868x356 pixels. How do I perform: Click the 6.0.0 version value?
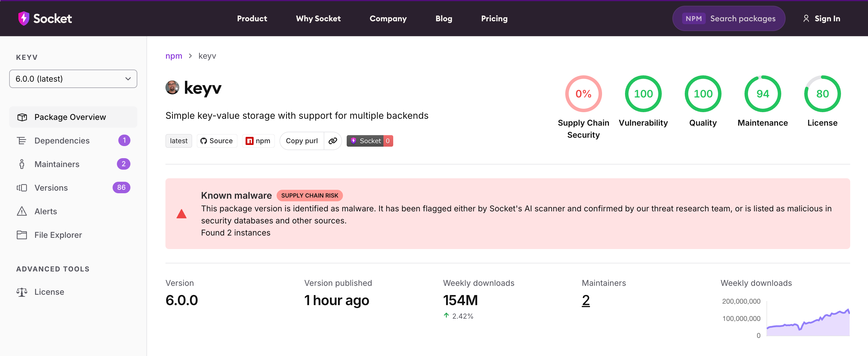pos(182,300)
